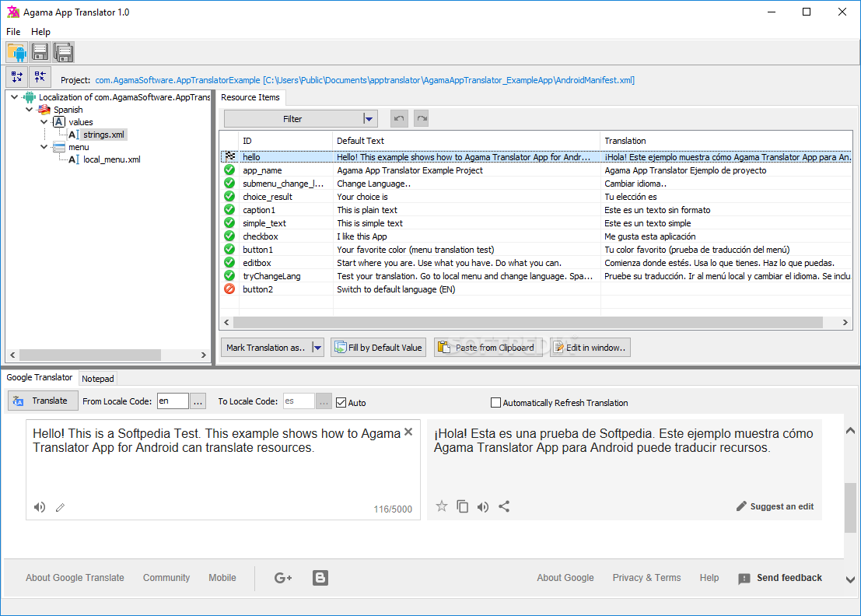Collapse the values tree node
861x616 pixels.
pyautogui.click(x=44, y=122)
